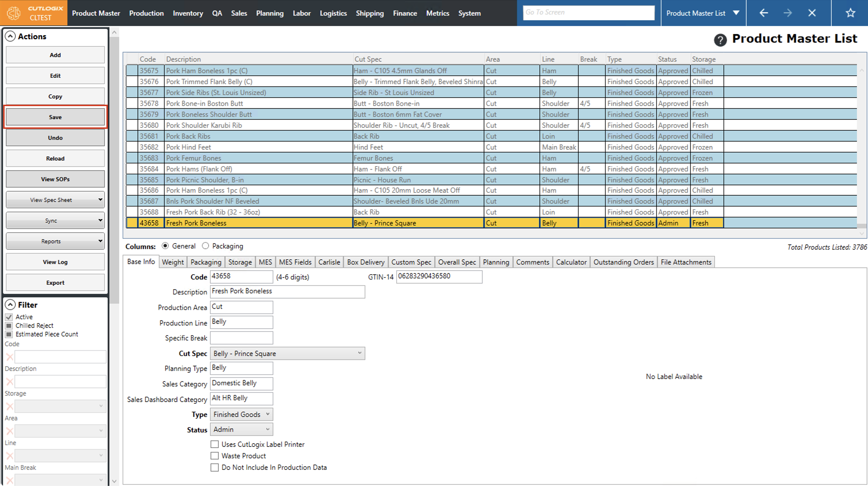Toggle the Active filter checkbox
This screenshot has width=868, height=486.
(9, 317)
